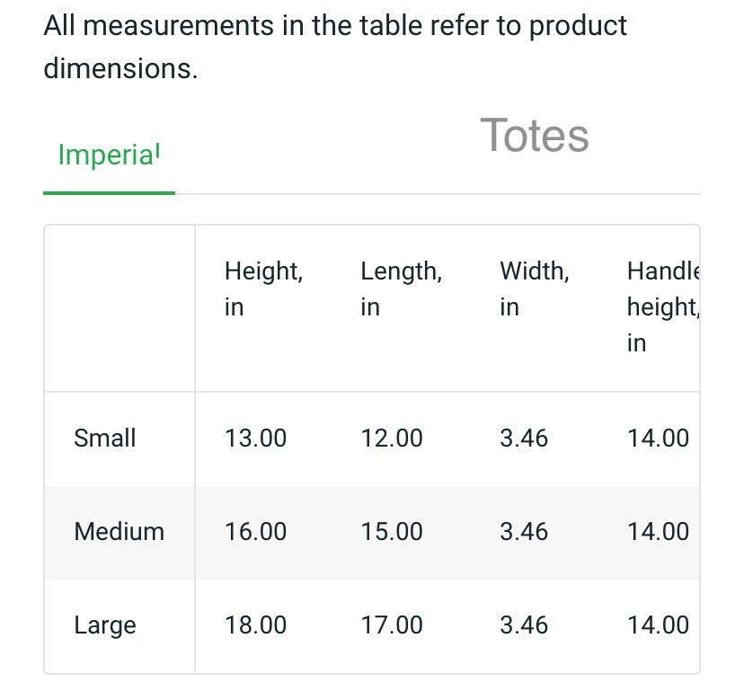
Task: Select the Small row label
Action: 105,438
